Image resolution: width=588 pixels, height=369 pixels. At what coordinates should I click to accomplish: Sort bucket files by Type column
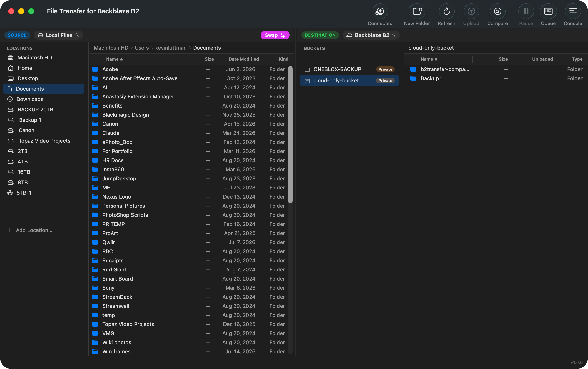(x=577, y=59)
